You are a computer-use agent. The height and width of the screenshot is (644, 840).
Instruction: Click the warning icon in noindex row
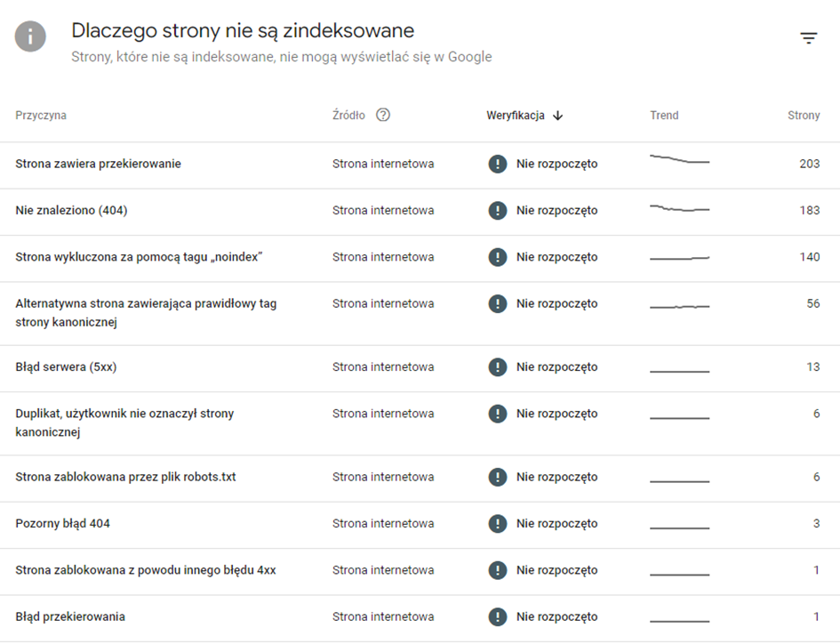[498, 257]
